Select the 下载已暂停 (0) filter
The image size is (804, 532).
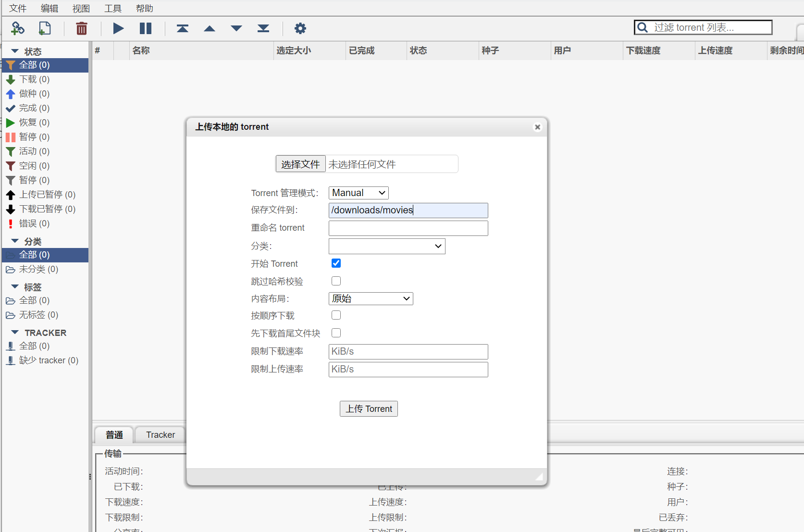[45, 209]
